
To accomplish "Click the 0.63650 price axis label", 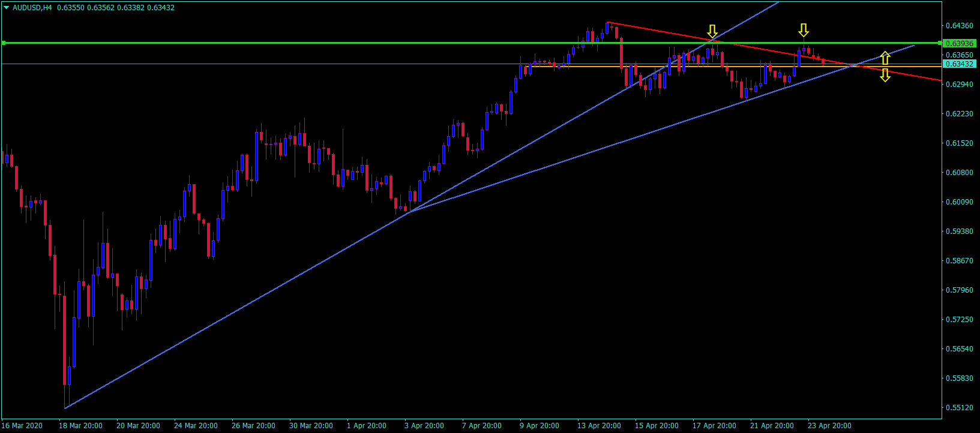I will 959,55.
